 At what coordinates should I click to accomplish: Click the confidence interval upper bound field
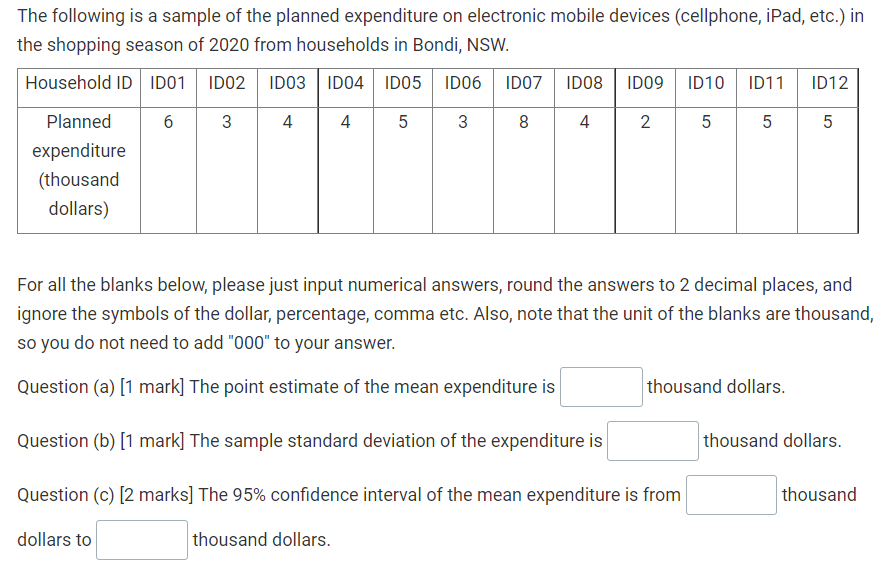click(x=141, y=539)
